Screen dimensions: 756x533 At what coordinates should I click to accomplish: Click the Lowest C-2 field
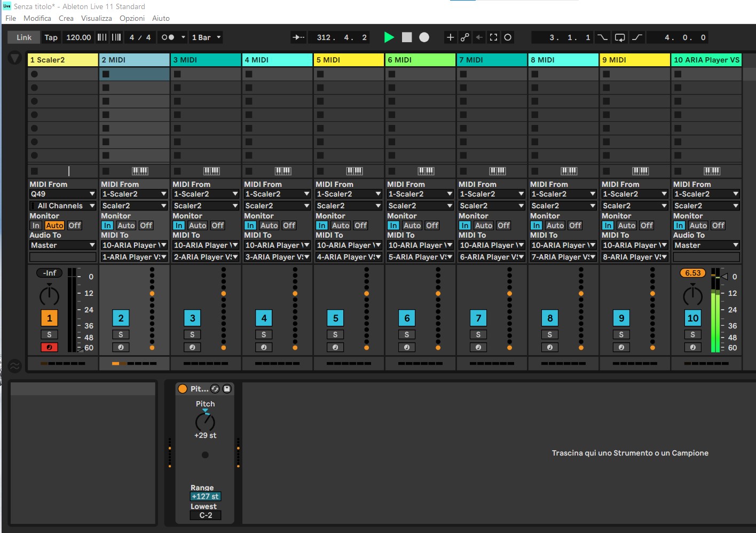tap(206, 515)
